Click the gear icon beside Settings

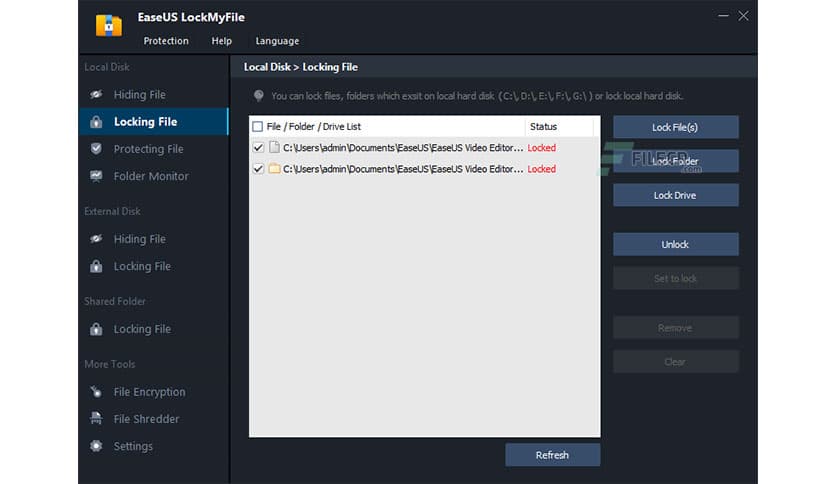tap(96, 446)
